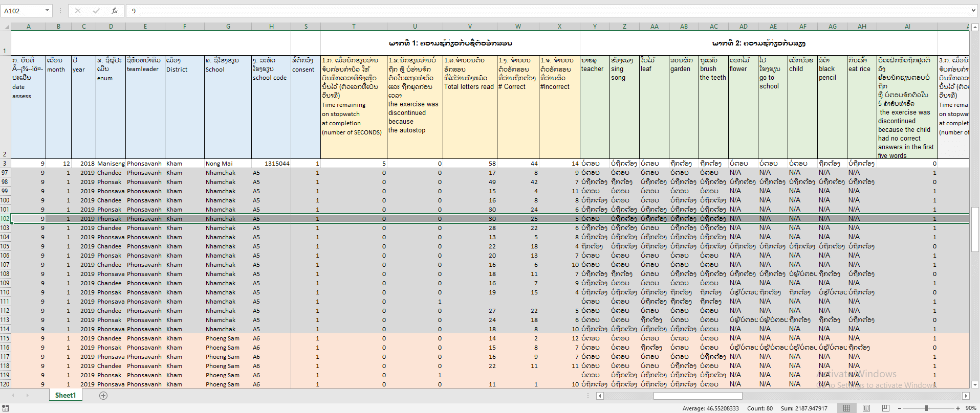The width and height of the screenshot is (980, 413).
Task: Click the 'garden' header cell
Action: click(684, 107)
